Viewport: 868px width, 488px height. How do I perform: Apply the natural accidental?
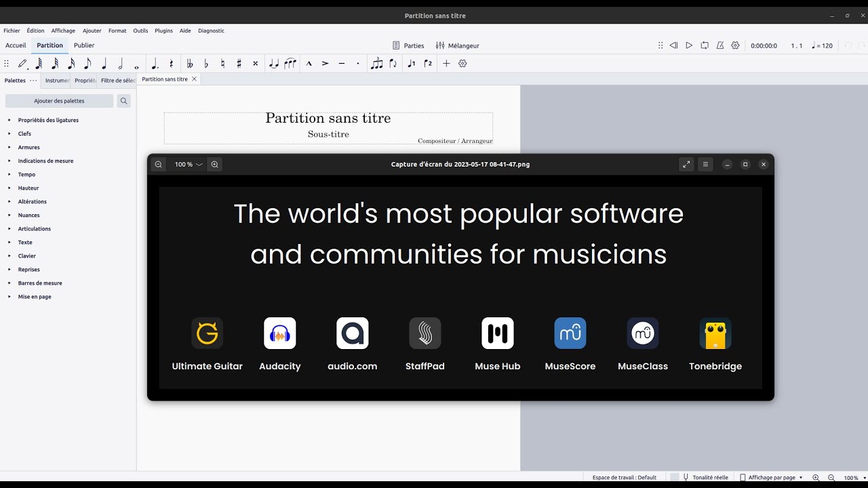tap(222, 64)
